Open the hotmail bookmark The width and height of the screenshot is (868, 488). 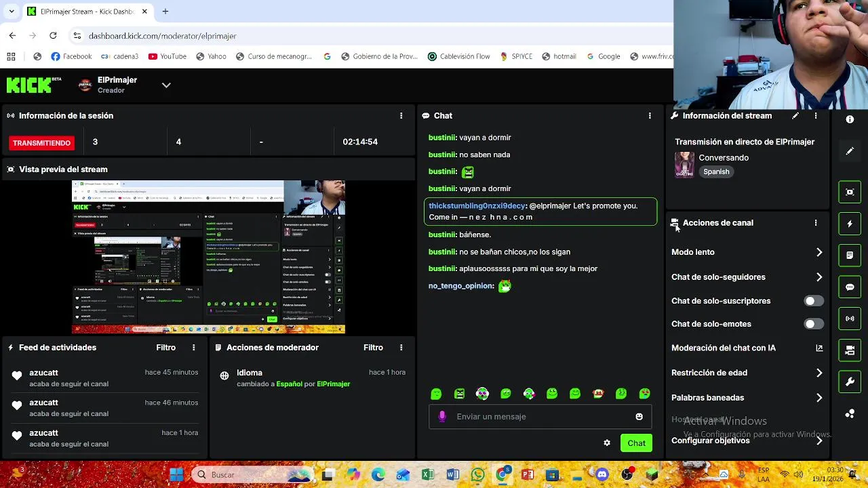click(558, 56)
